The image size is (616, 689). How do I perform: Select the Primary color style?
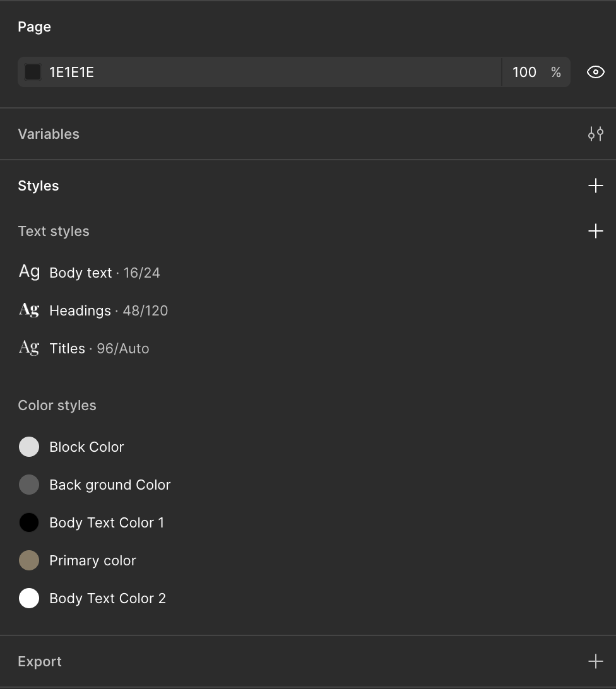(92, 560)
